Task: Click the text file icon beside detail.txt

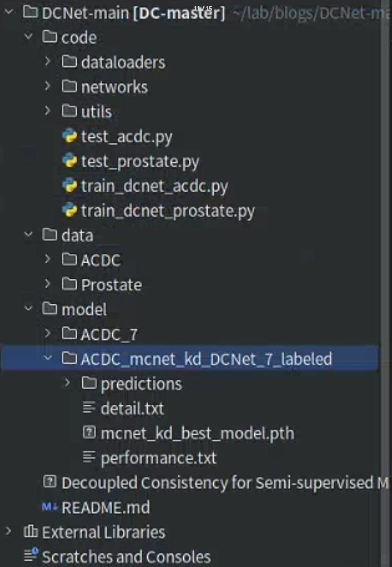Action: (x=89, y=408)
